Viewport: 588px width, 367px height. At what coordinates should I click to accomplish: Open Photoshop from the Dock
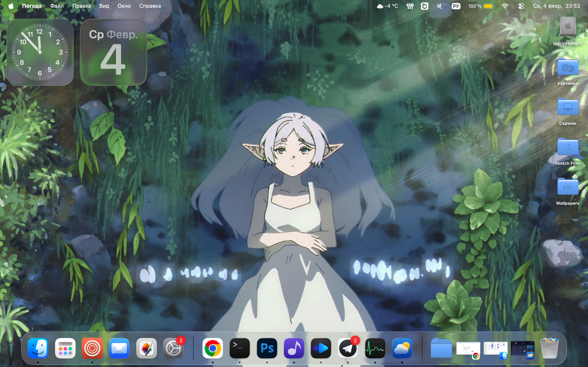click(267, 348)
